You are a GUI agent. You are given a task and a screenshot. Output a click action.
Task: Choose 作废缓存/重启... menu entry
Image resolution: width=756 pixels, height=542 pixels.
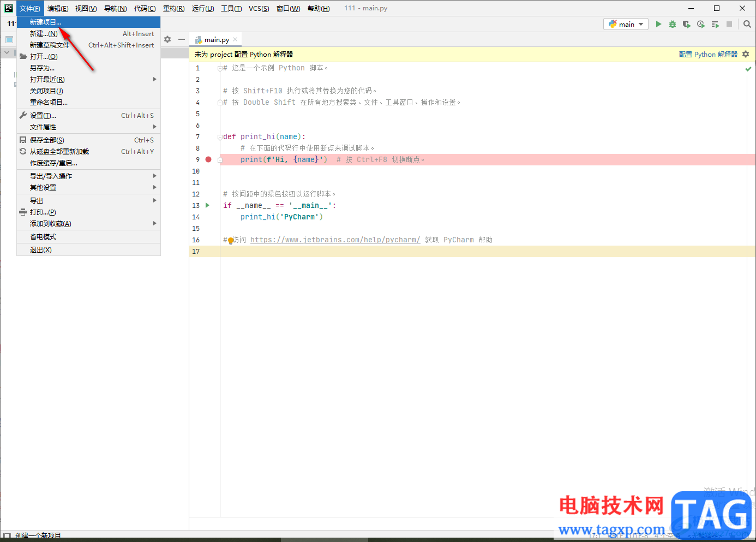coord(88,163)
